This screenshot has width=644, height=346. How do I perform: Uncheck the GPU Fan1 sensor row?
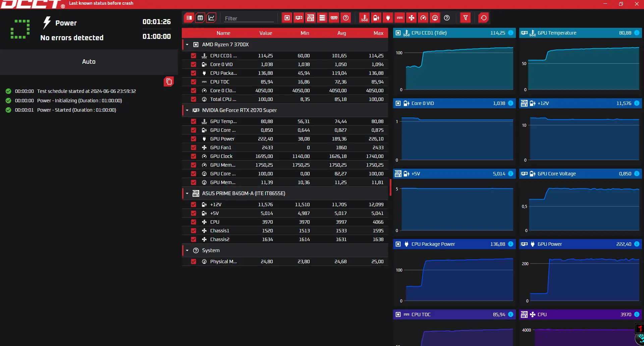[x=194, y=148]
